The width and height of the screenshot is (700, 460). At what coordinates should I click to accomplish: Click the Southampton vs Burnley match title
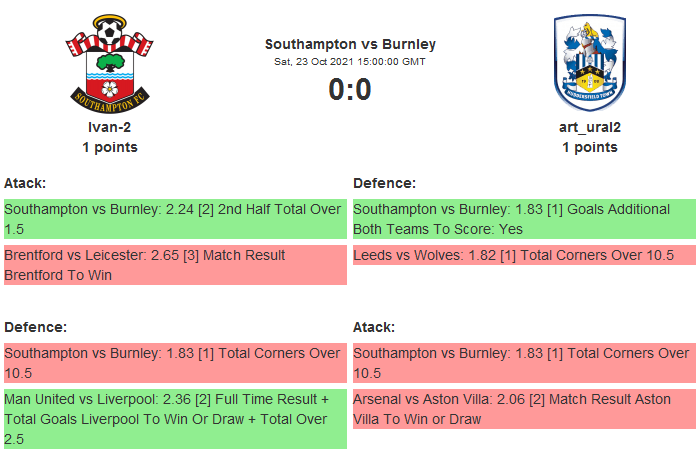click(350, 44)
